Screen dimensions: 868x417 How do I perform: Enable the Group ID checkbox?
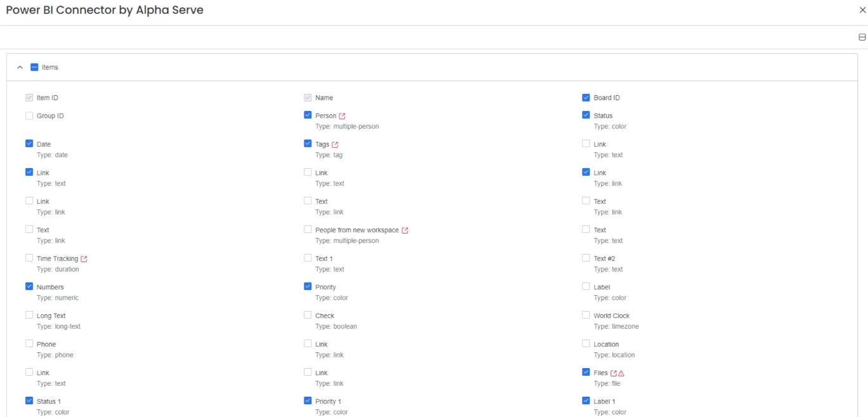pyautogui.click(x=29, y=116)
